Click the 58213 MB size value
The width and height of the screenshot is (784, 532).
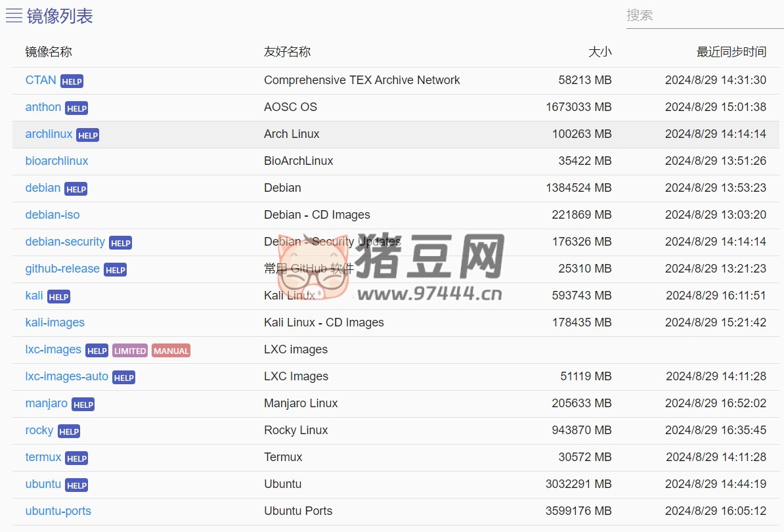[x=585, y=81]
